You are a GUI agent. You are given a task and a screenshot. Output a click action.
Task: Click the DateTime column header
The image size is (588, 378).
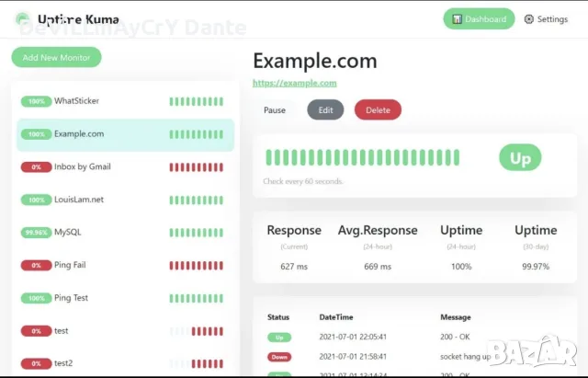click(x=336, y=317)
